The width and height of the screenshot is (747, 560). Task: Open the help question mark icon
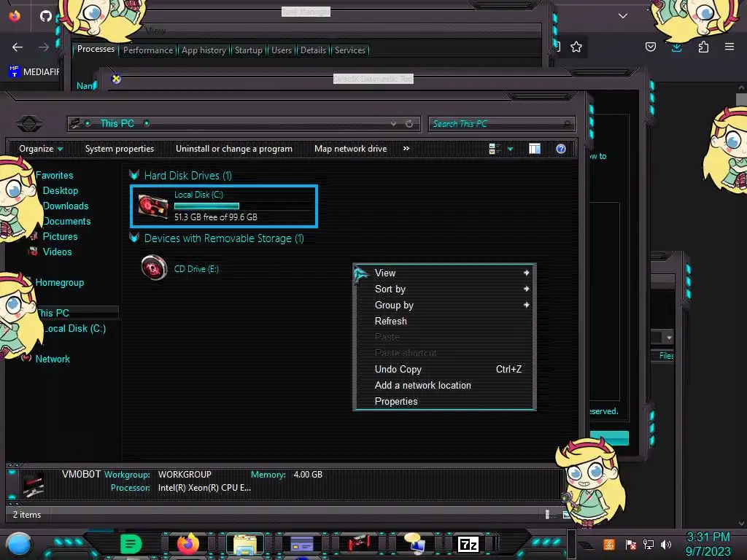click(x=561, y=149)
